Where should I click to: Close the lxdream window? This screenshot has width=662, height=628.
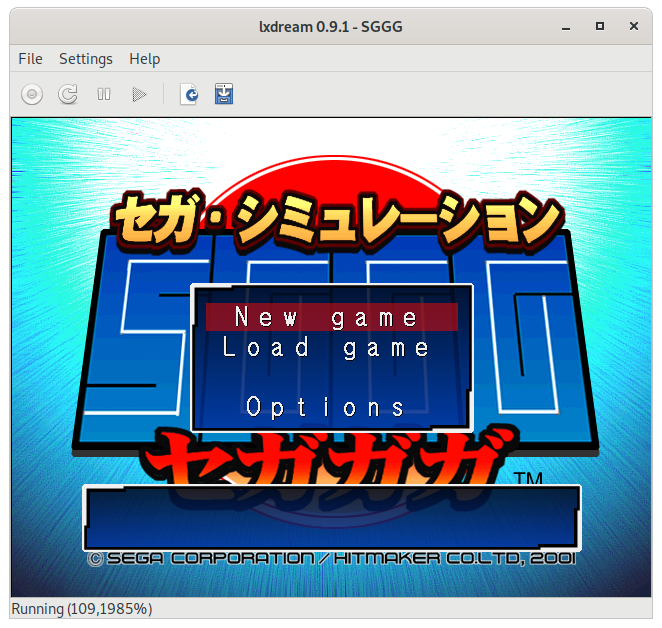634,27
